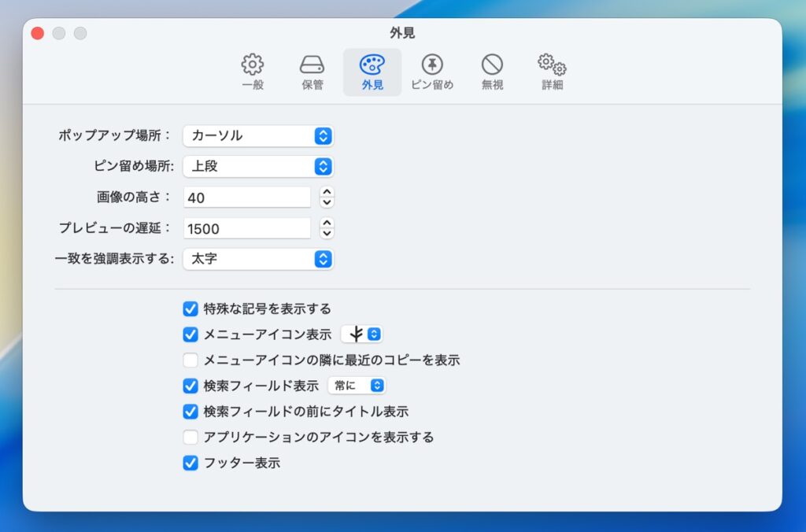This screenshot has height=532, width=806.
Task: Click the プレビューの遅延 field showing 1500
Action: (x=247, y=229)
